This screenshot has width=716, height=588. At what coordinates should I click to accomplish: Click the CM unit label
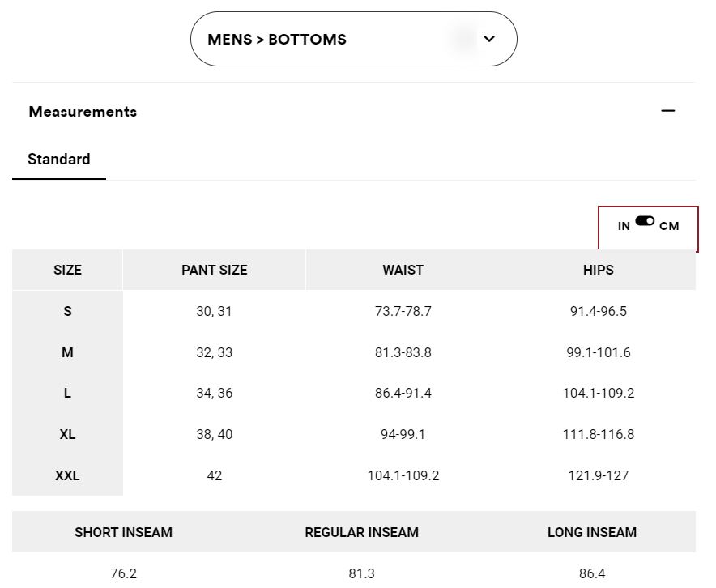669,226
